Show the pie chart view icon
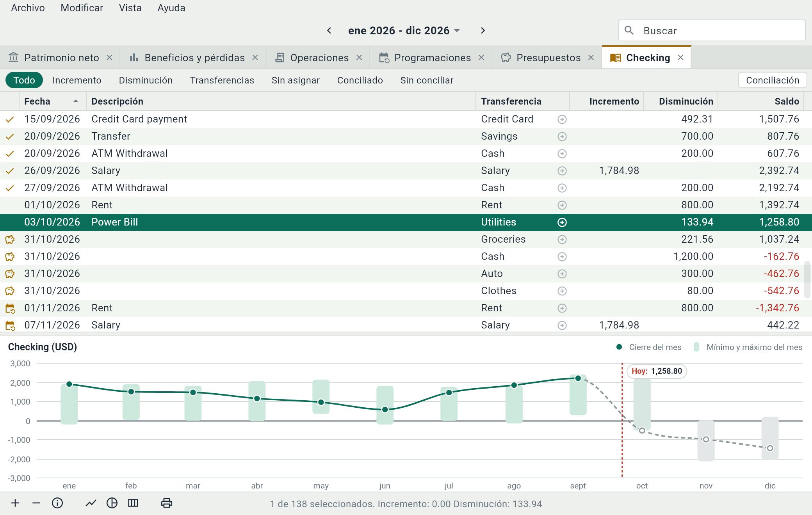 tap(112, 503)
